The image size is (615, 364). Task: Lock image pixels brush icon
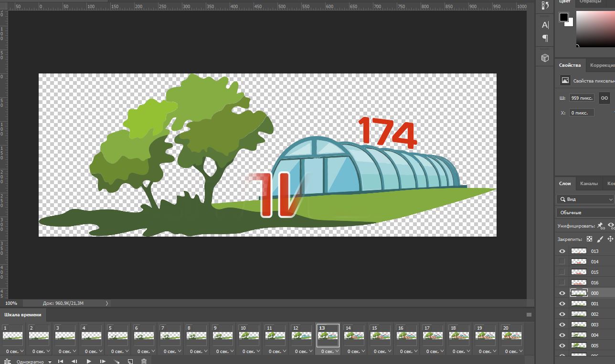(600, 239)
